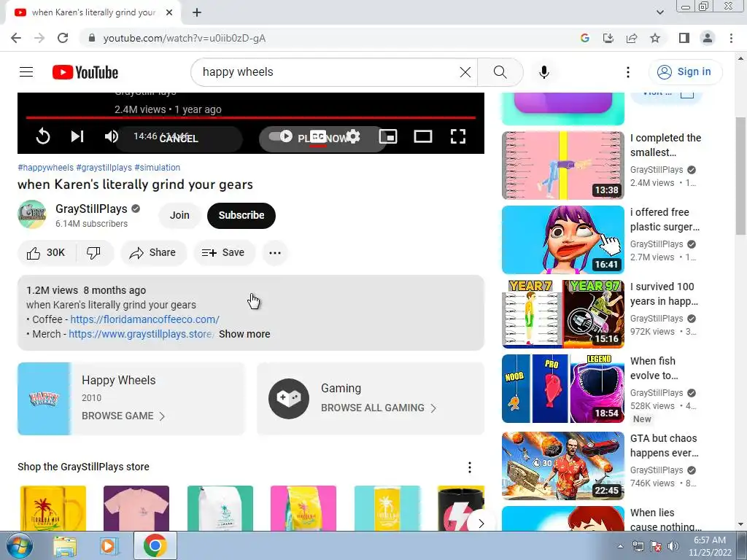Seek on the red video progress bar
Screen dimensions: 747x560
[x=251, y=117]
